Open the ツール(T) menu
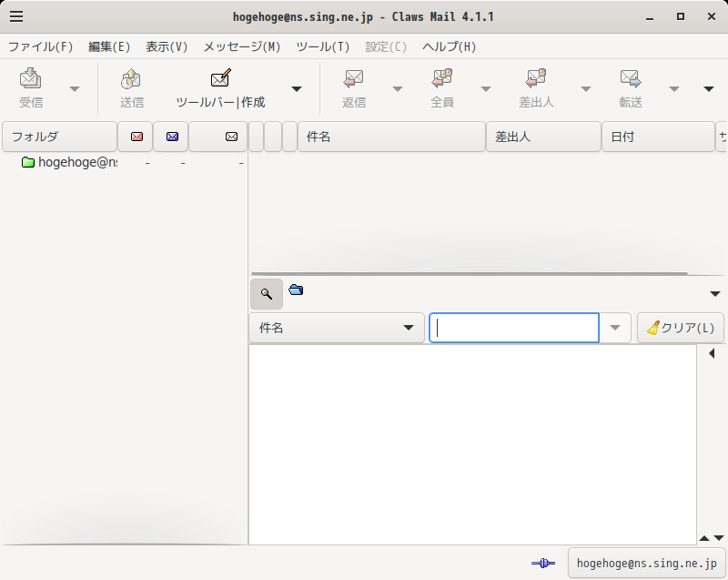The width and height of the screenshot is (728, 580). [323, 47]
